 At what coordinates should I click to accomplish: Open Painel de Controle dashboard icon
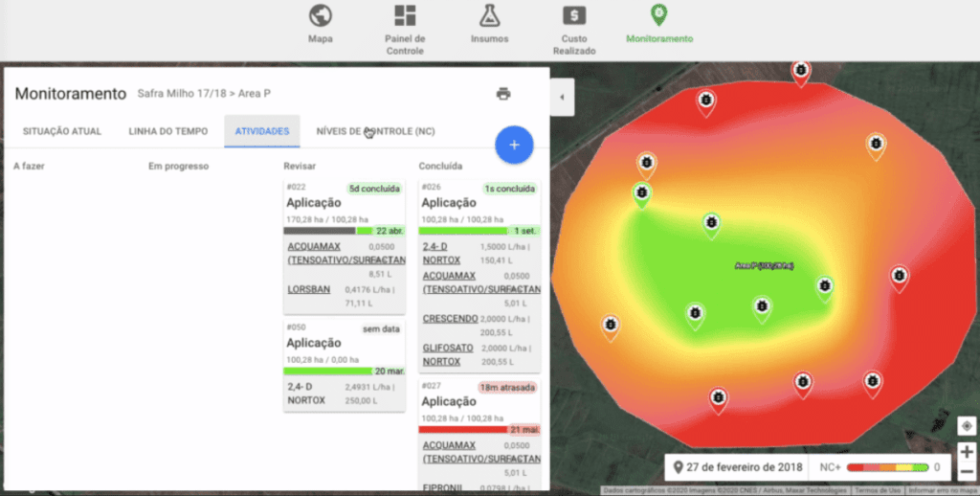405,15
